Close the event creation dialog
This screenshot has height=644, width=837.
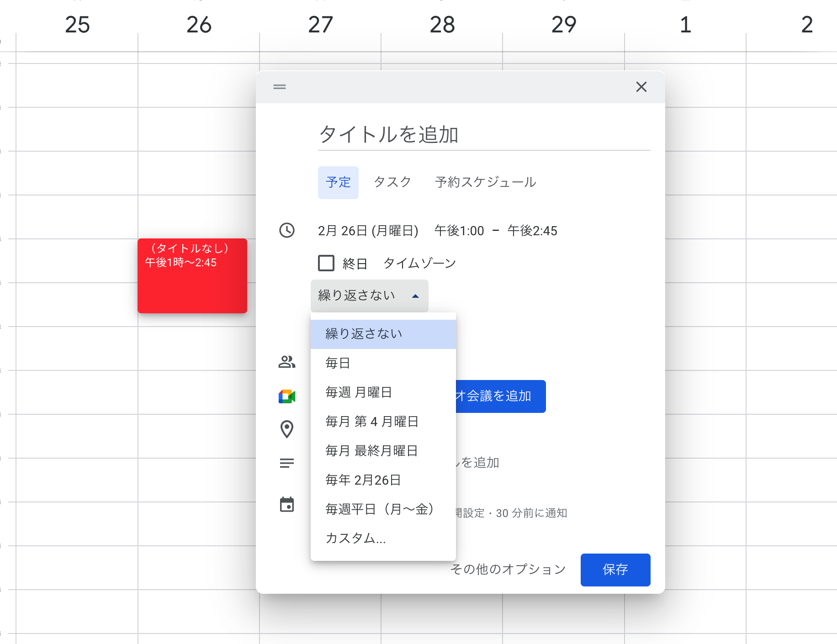coord(641,87)
